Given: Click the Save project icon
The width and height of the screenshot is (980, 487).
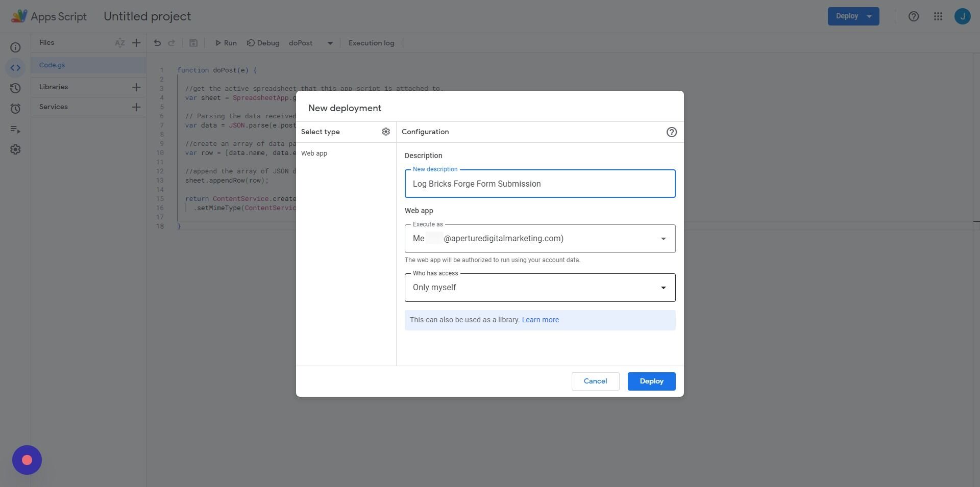Looking at the screenshot, I should [193, 43].
